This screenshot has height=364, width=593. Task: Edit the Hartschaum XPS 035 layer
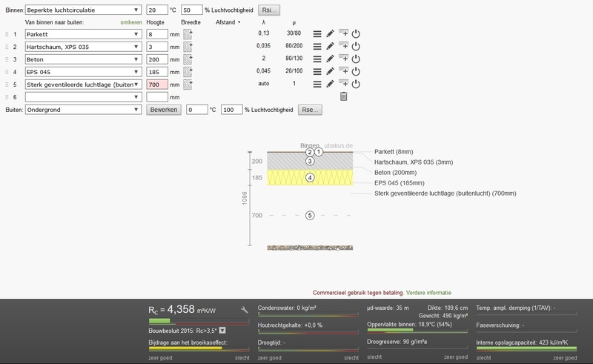pyautogui.click(x=330, y=47)
